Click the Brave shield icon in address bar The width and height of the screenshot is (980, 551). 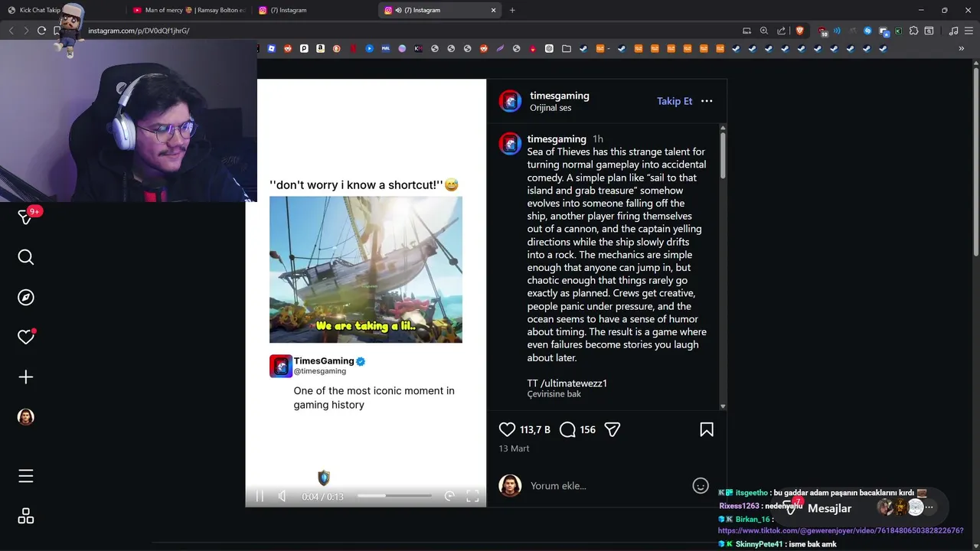pyautogui.click(x=800, y=31)
